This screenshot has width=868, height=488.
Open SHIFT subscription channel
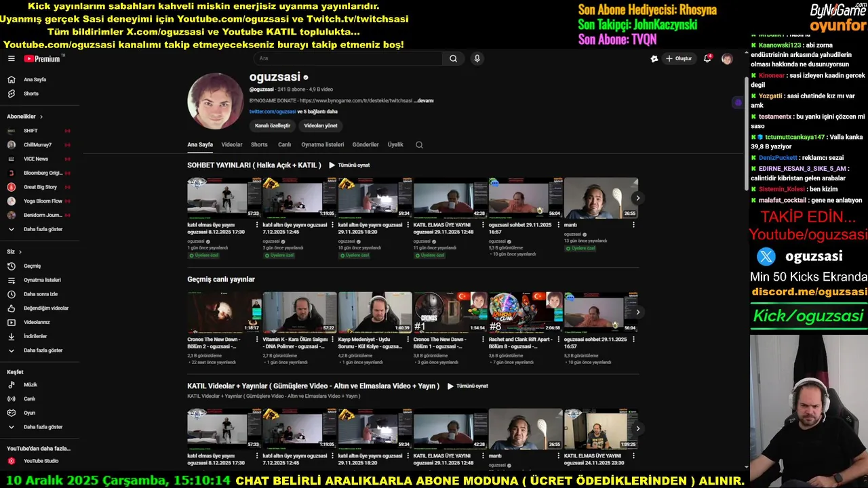coord(31,130)
